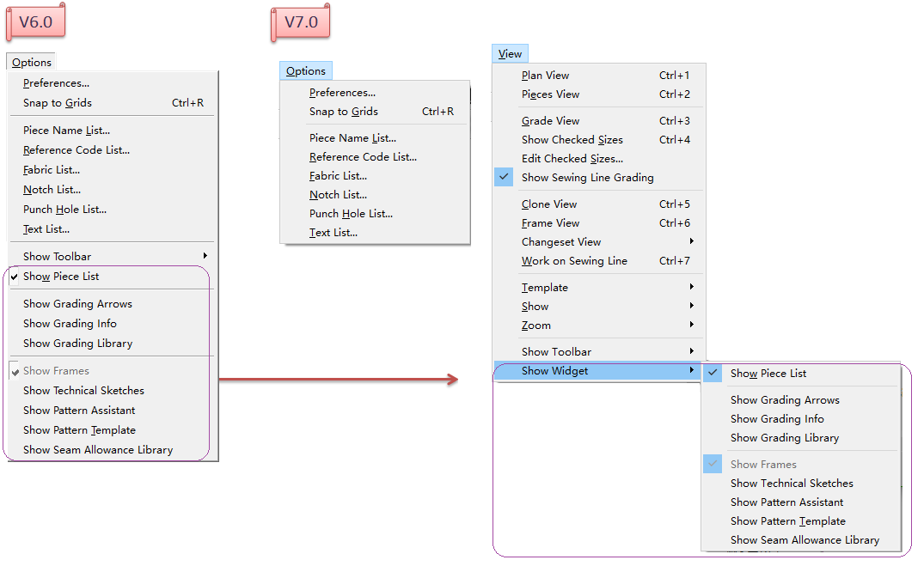Expand the Changeset View submenu
924x566 pixels.
pos(561,242)
